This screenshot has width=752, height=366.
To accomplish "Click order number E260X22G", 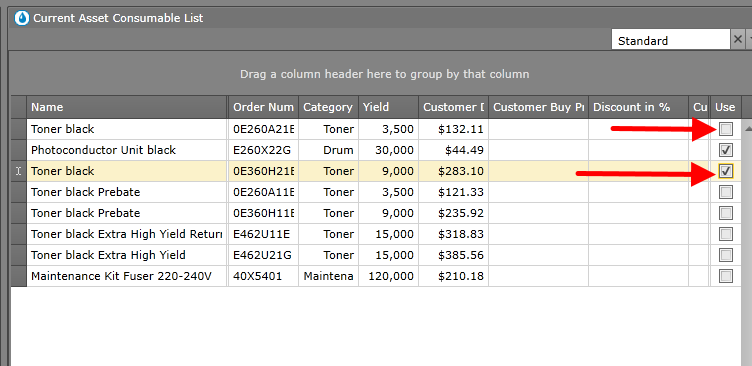I will [x=263, y=150].
